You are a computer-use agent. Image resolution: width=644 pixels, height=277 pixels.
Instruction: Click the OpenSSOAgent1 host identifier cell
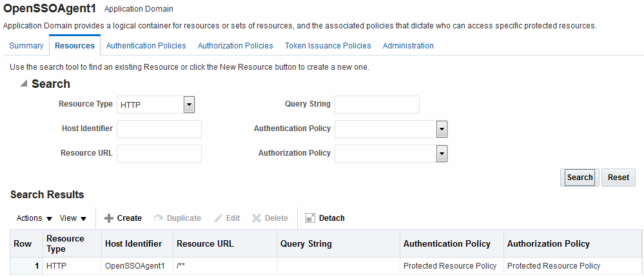pos(137,266)
